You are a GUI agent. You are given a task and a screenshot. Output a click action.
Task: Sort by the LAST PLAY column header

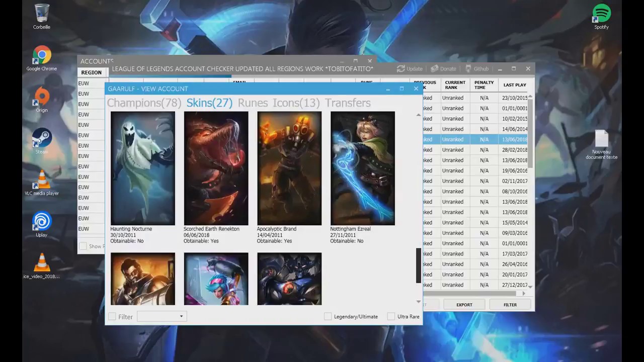tap(514, 85)
